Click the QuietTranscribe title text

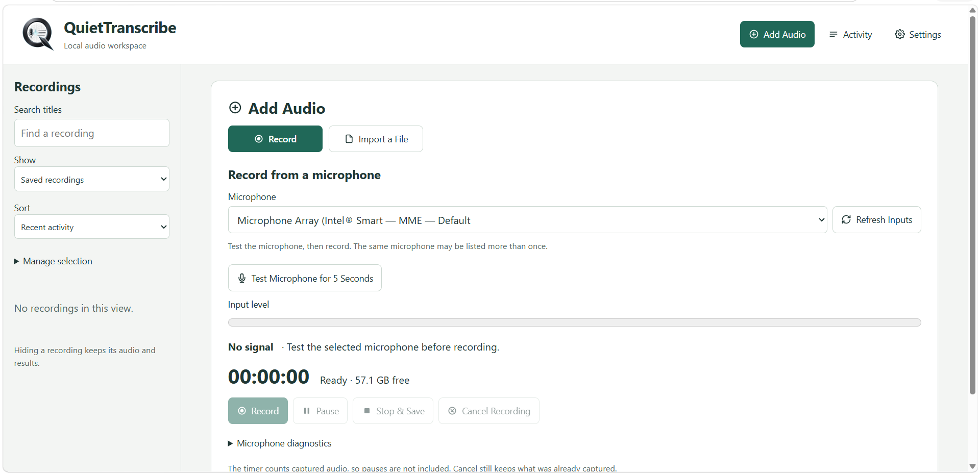[120, 28]
